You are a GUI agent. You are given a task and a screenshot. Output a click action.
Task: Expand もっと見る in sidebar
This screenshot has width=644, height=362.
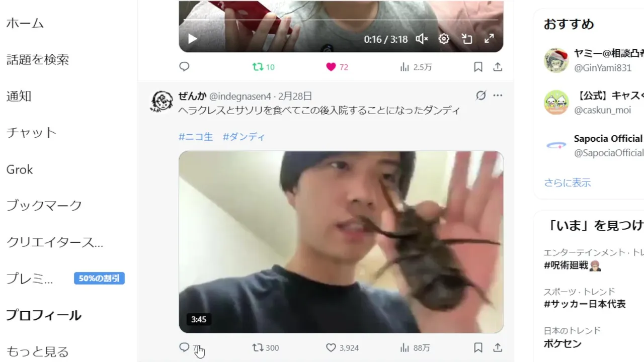point(37,351)
